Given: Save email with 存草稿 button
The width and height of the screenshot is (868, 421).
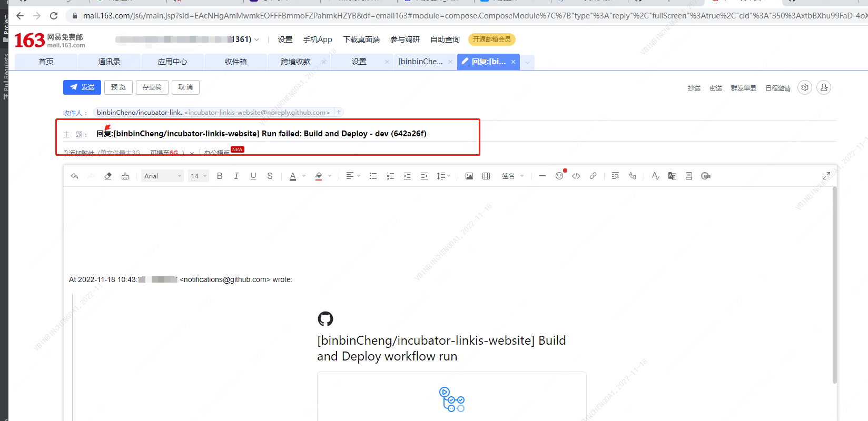Looking at the screenshot, I should [x=152, y=87].
